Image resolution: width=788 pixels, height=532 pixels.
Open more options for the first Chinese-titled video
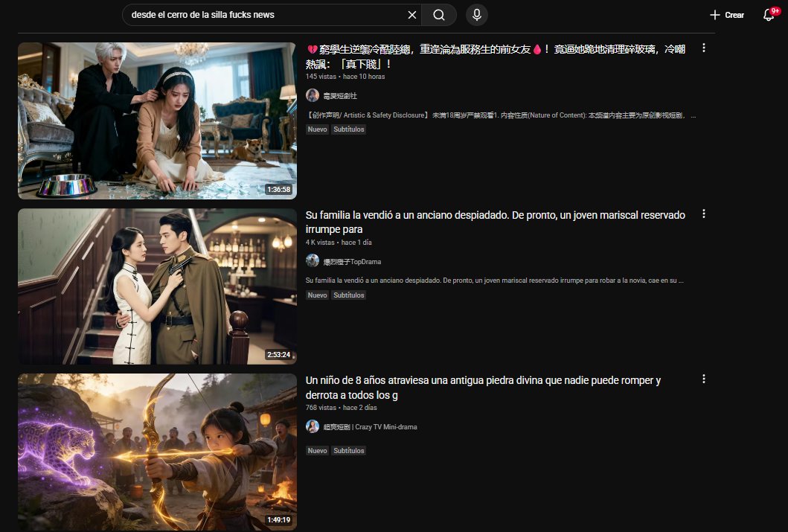click(704, 48)
